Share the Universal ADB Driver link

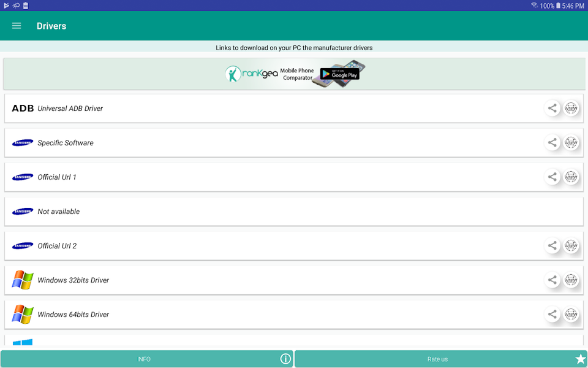[552, 109]
